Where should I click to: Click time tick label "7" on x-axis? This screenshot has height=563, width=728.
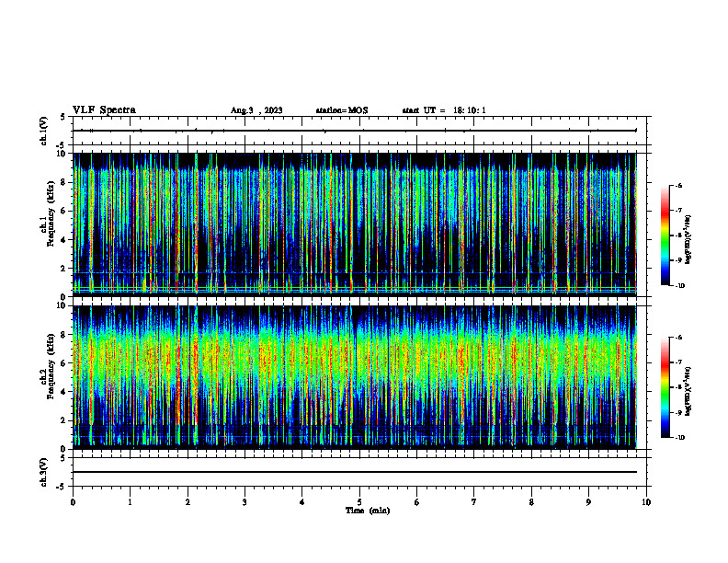474,502
